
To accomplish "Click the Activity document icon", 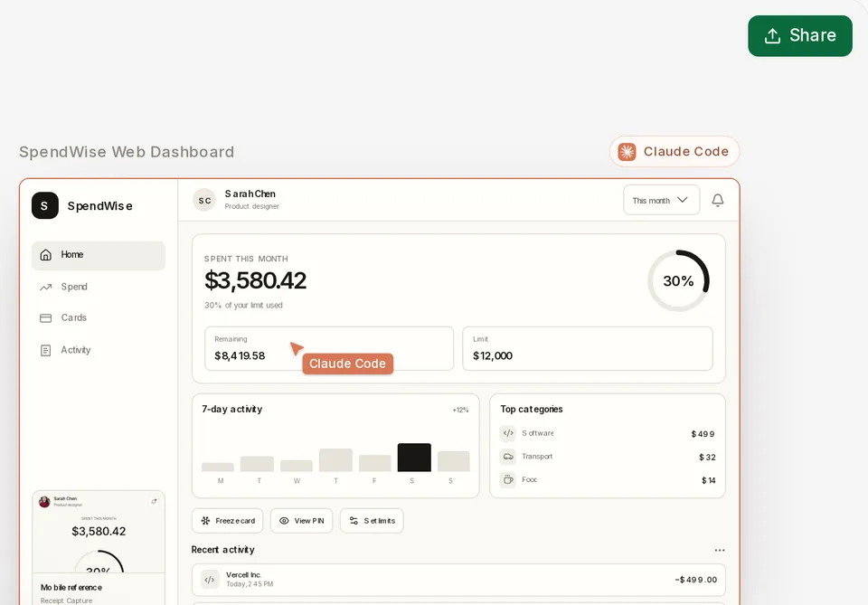I will click(46, 350).
